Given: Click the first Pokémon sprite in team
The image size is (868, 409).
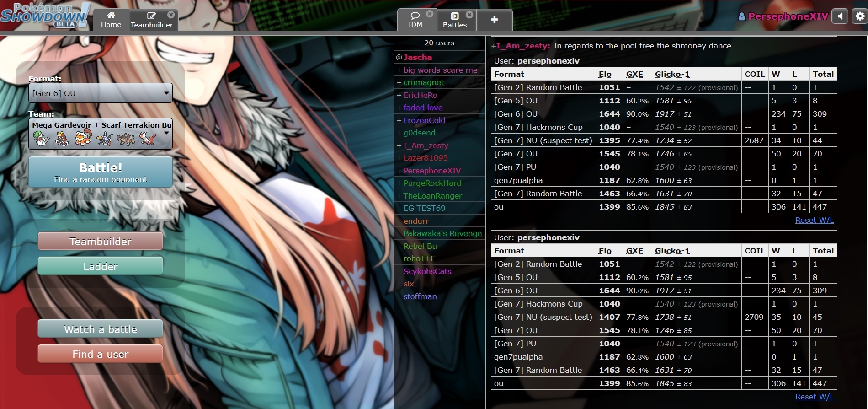Looking at the screenshot, I should (x=41, y=138).
